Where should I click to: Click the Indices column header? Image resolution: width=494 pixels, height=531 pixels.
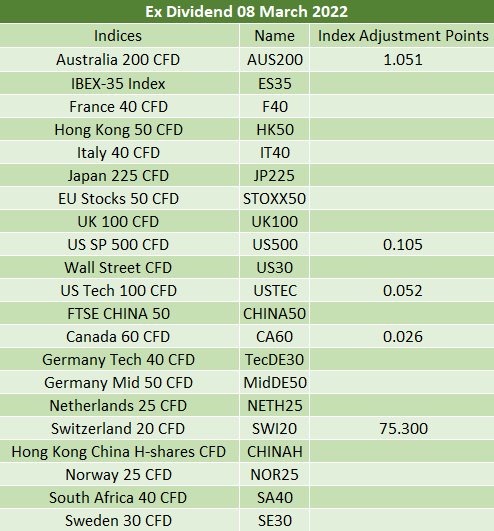[118, 36]
